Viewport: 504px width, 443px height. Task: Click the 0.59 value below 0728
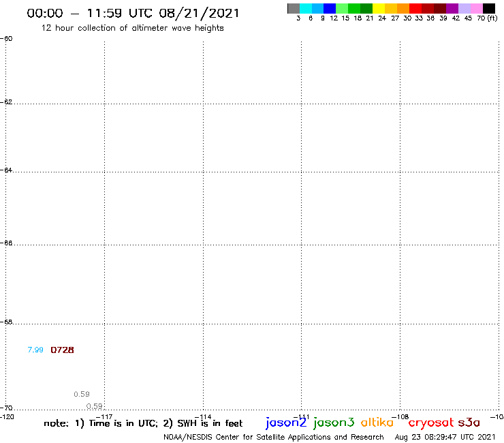point(82,394)
